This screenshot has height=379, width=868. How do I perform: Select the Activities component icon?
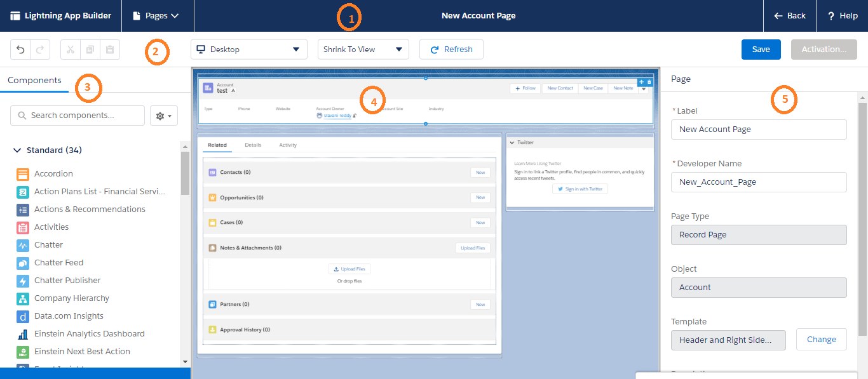pyautogui.click(x=23, y=227)
